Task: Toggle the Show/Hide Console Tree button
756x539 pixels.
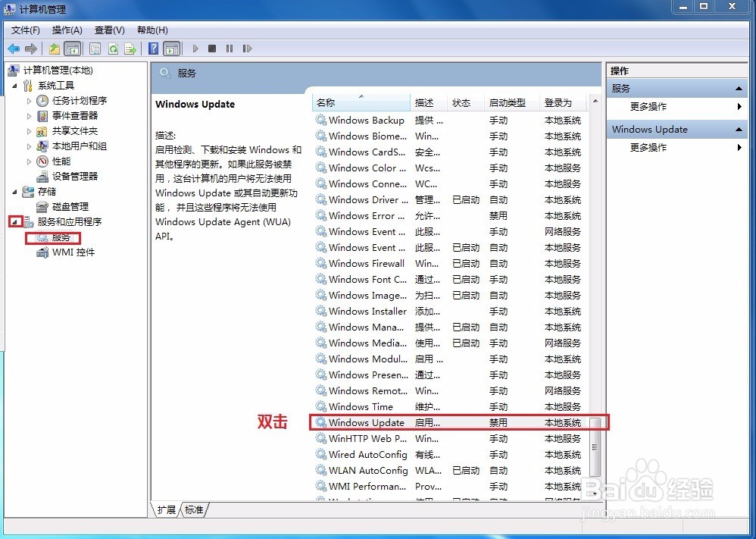Action: [72, 49]
